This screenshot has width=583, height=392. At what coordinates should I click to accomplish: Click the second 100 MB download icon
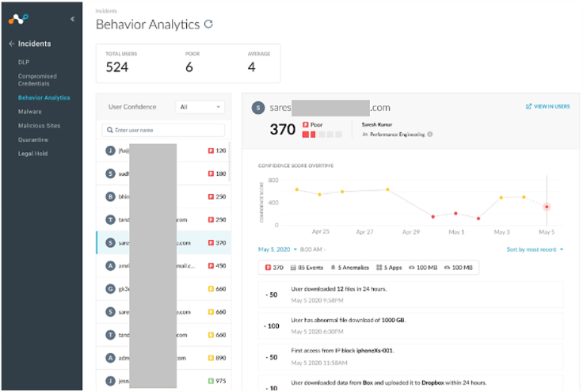(x=447, y=268)
